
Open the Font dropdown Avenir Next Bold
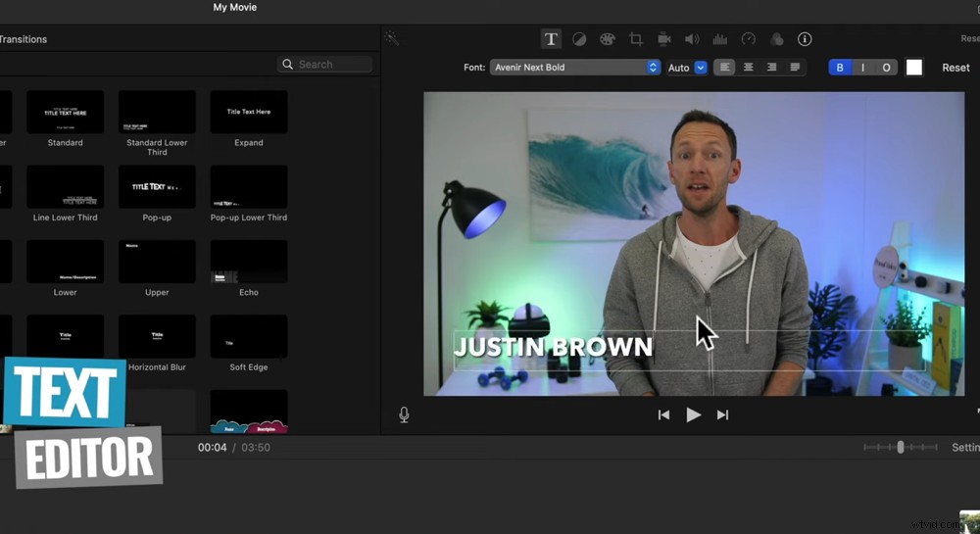pyautogui.click(x=575, y=68)
